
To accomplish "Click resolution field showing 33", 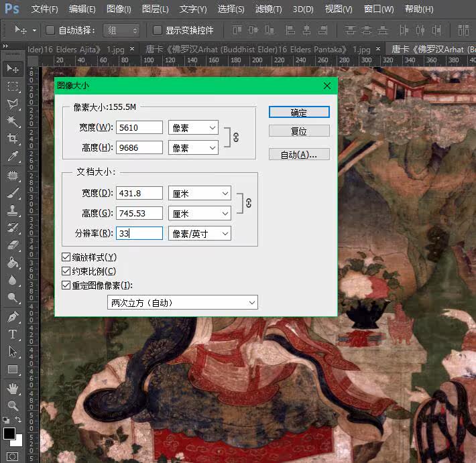I will 139,233.
